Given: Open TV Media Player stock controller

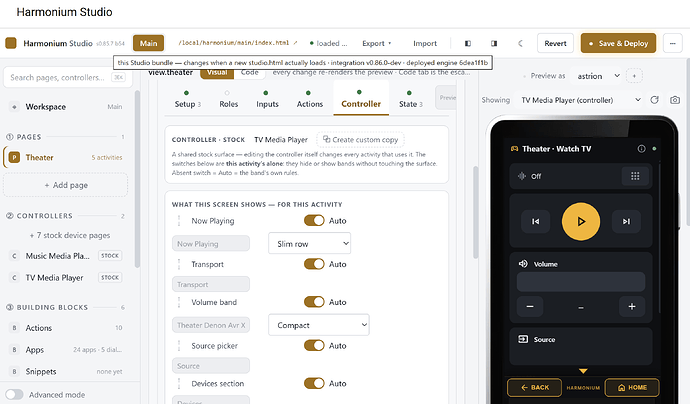Looking at the screenshot, I should click(66, 278).
